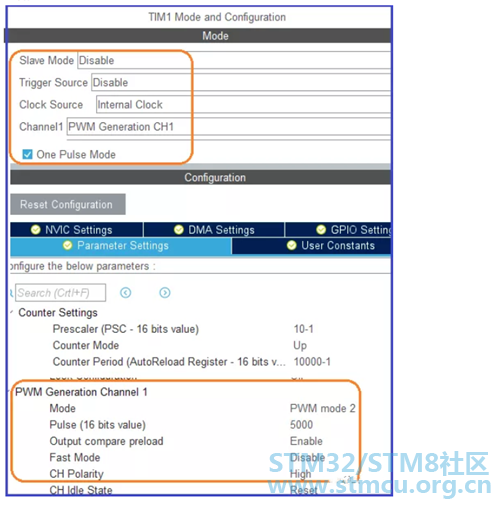Select the Prescaler value 10-1
This screenshot has width=500, height=508.
click(303, 329)
